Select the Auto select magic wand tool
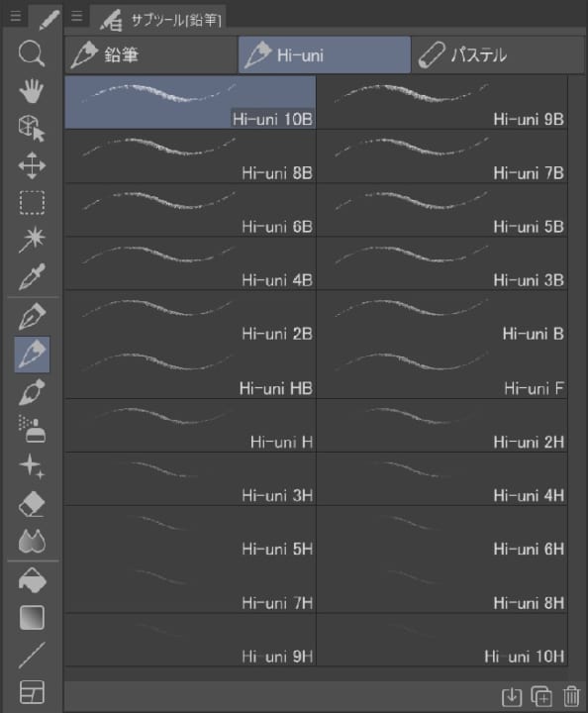Image resolution: width=588 pixels, height=713 pixels. [32, 240]
